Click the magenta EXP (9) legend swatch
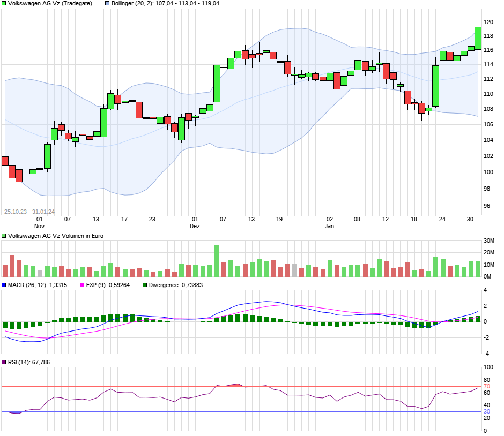504x436 pixels. pyautogui.click(x=82, y=285)
